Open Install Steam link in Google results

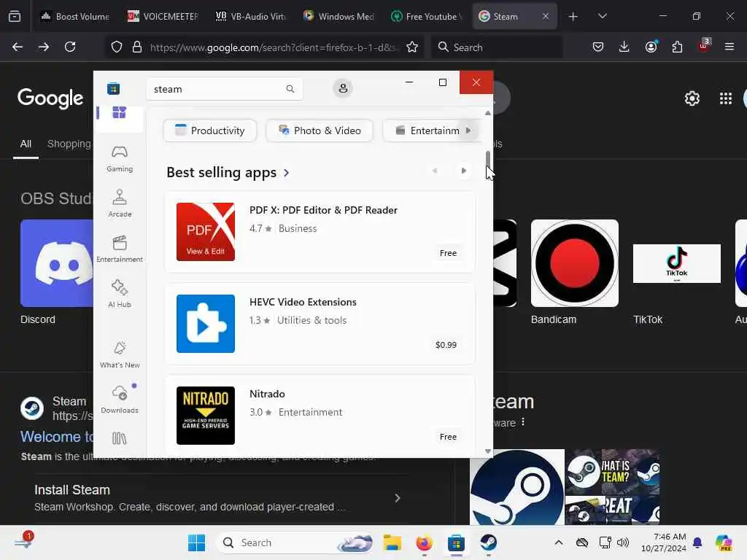tap(72, 490)
